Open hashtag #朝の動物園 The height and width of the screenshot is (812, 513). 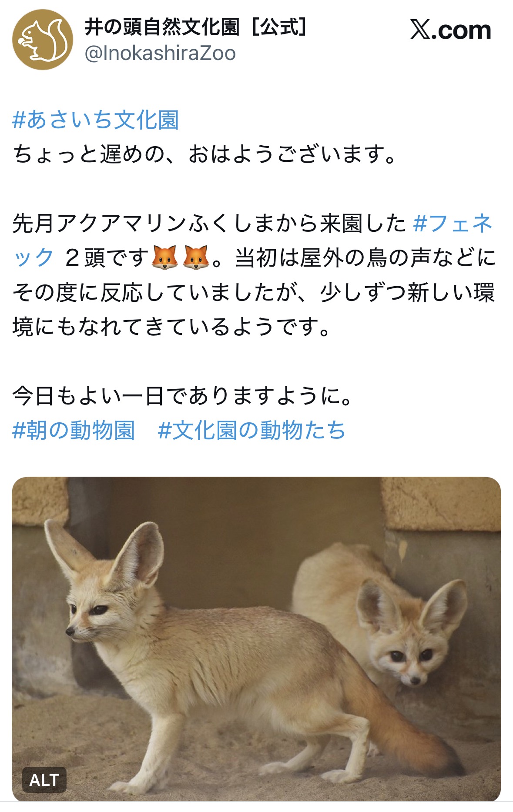(x=74, y=430)
